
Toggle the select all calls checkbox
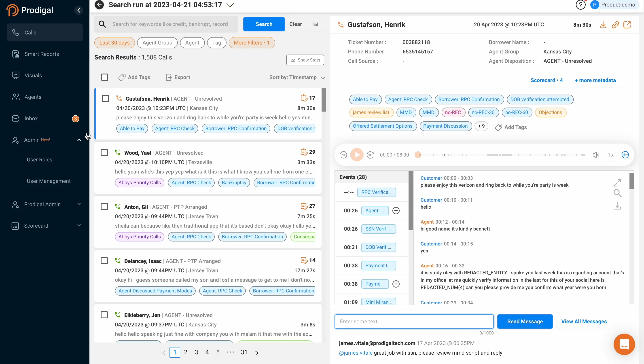coord(104,77)
